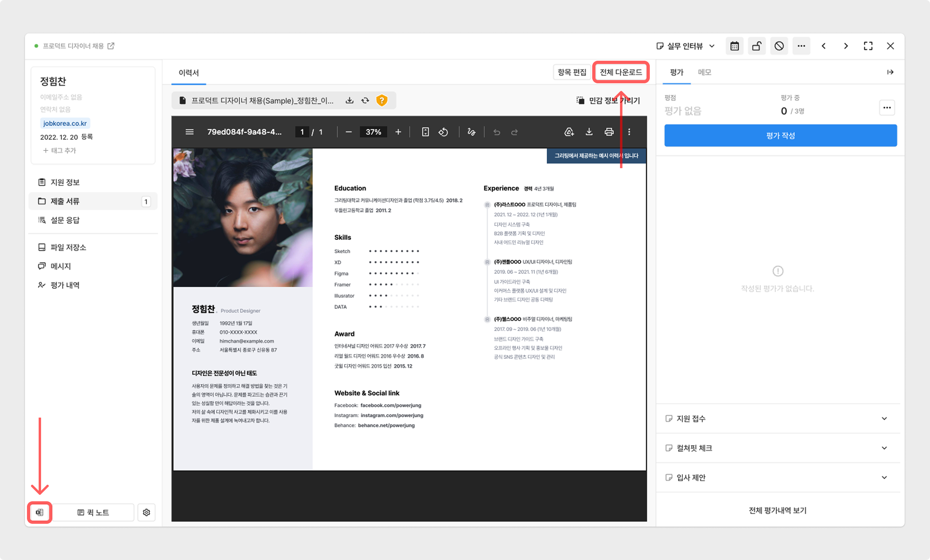Click the 이메일주소 없음 text

[61, 97]
